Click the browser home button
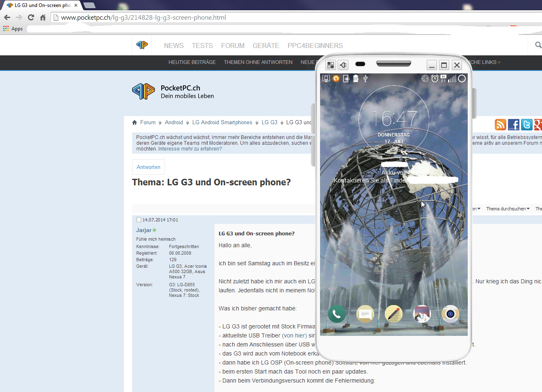The height and width of the screenshot is (392, 542). (43, 17)
